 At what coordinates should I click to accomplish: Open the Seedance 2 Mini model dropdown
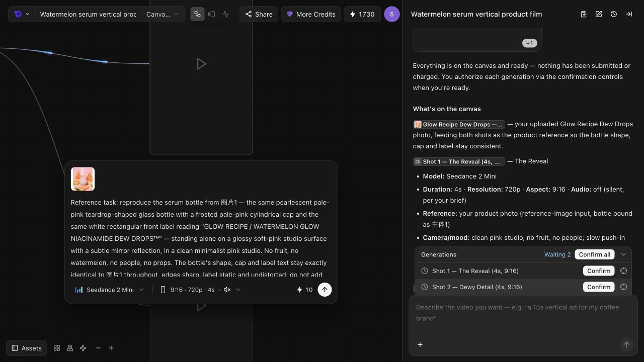tap(109, 290)
